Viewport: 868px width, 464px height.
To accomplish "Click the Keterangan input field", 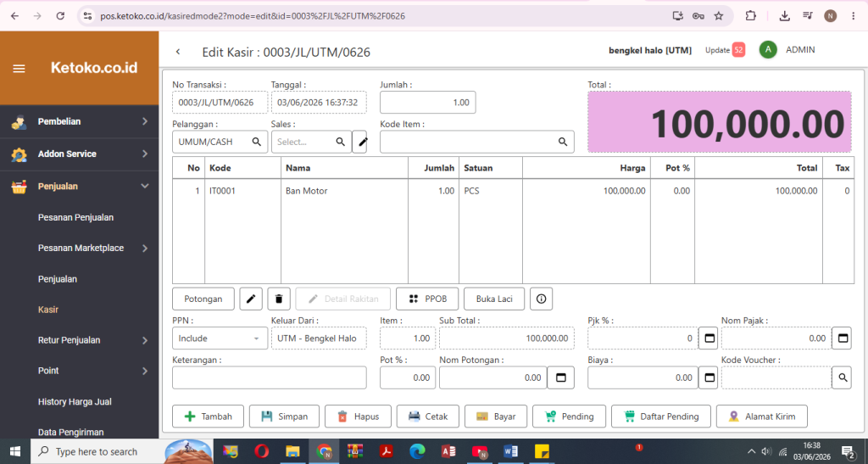I will pos(269,377).
